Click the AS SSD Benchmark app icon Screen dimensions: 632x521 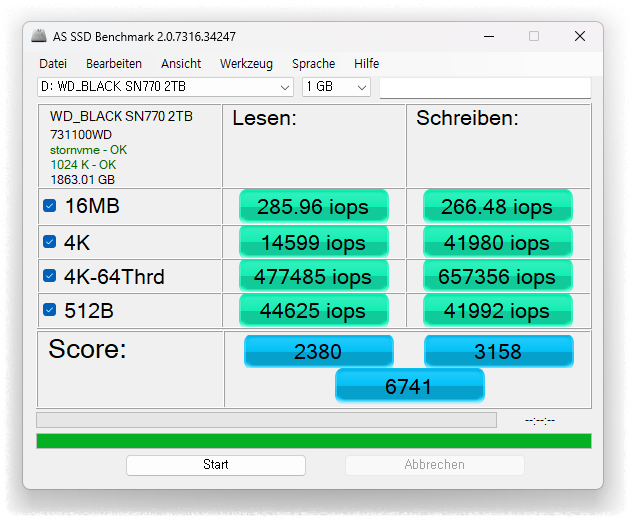coord(39,36)
